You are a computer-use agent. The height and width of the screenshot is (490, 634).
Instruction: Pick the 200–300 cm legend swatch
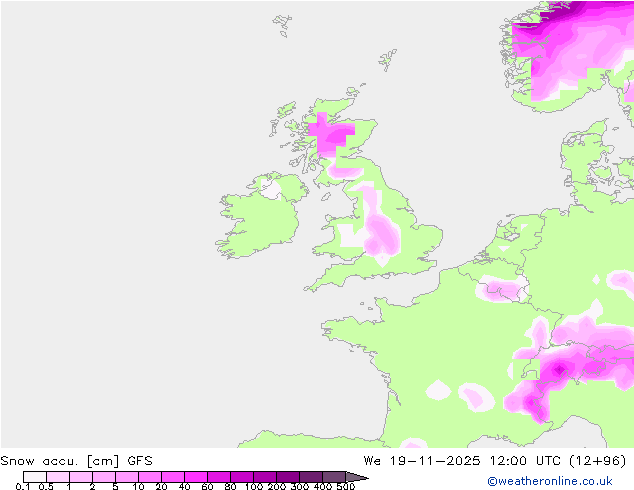(x=288, y=477)
